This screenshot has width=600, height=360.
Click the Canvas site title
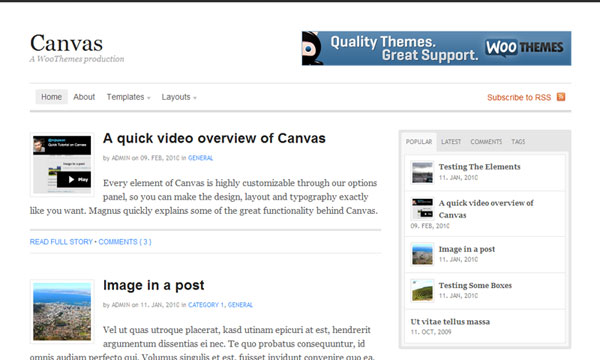tap(67, 43)
